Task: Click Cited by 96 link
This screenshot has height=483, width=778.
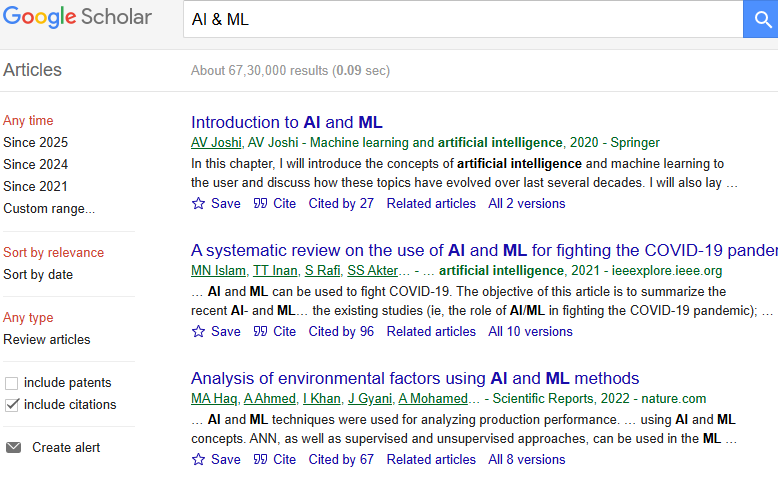Action: tap(341, 332)
